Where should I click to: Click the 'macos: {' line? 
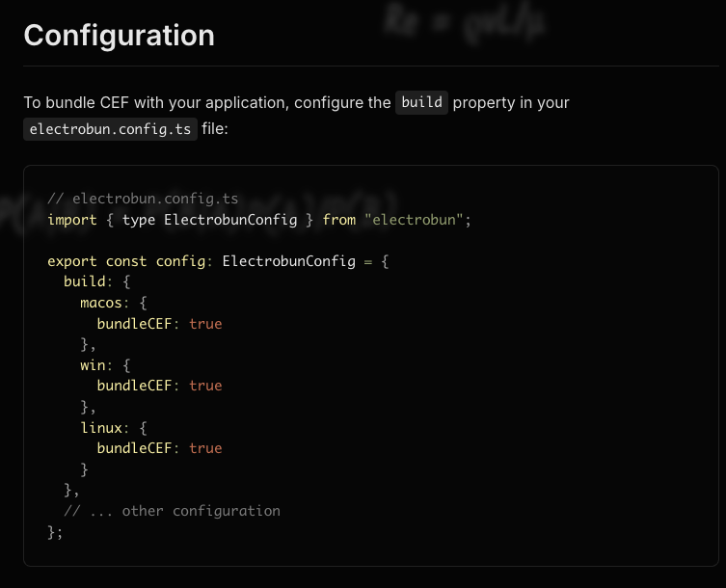click(114, 303)
